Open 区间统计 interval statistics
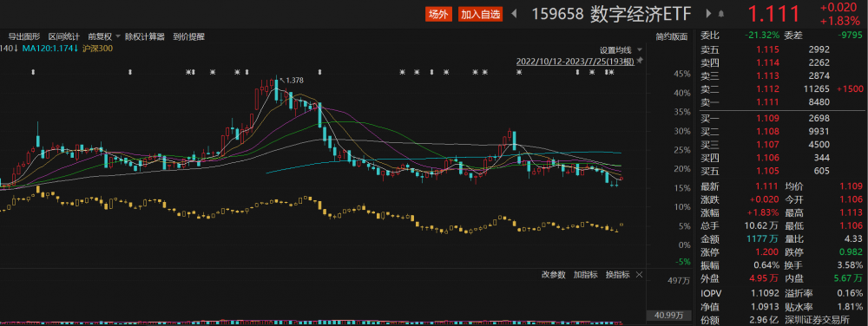The width and height of the screenshot is (868, 326). coord(63,37)
